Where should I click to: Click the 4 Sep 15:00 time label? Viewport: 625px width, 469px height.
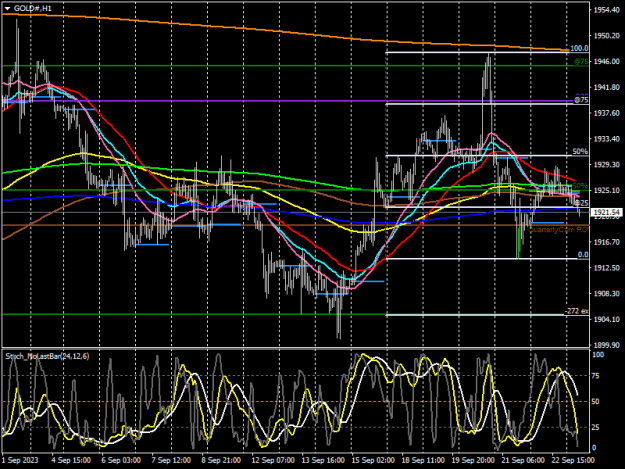pos(71,460)
